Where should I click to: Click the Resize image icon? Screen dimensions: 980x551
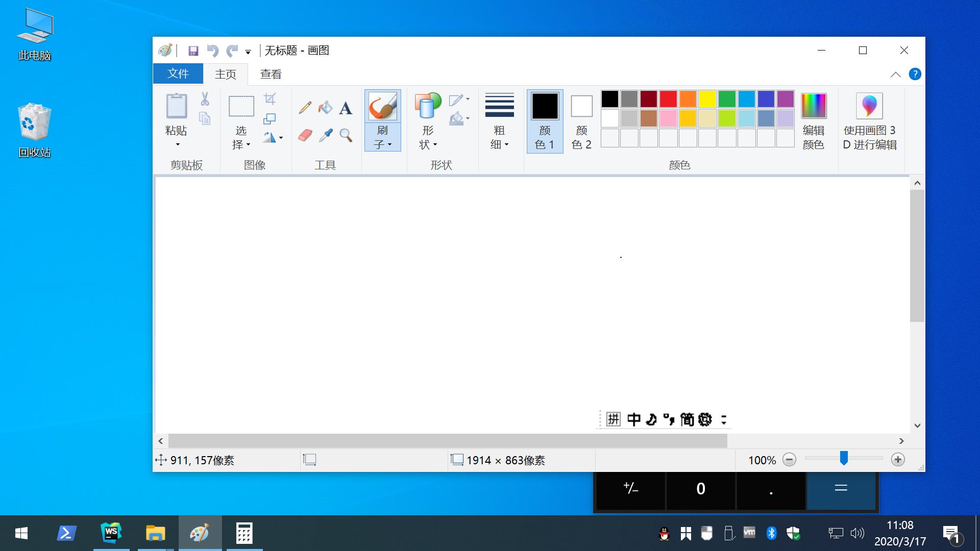pyautogui.click(x=269, y=119)
